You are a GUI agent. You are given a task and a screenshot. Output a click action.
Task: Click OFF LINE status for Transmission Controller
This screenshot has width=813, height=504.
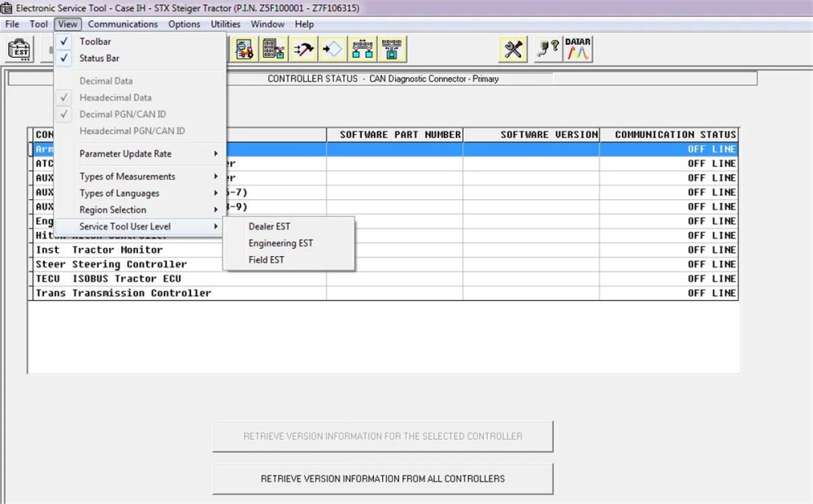click(712, 293)
